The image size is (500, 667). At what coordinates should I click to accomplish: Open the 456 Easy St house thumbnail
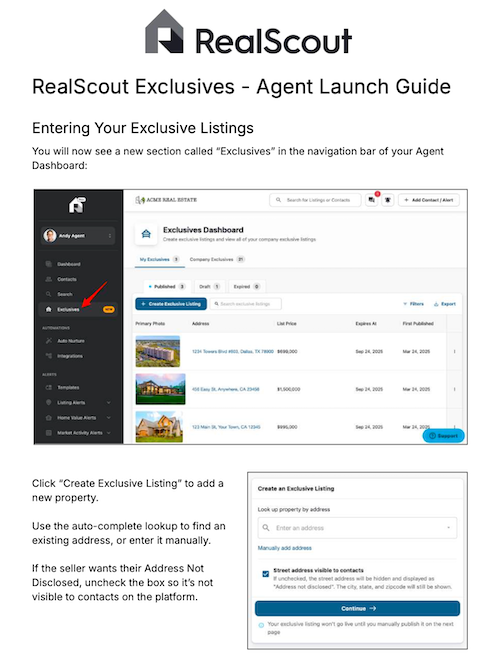click(160, 389)
